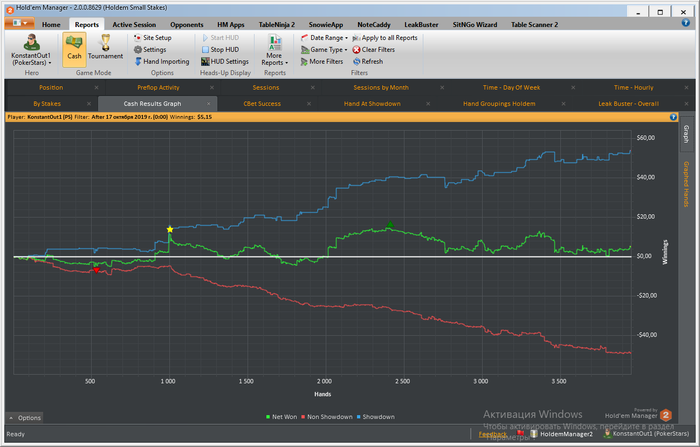700x447 pixels.
Task: Switch to the Sessions report tab
Action: click(x=266, y=88)
